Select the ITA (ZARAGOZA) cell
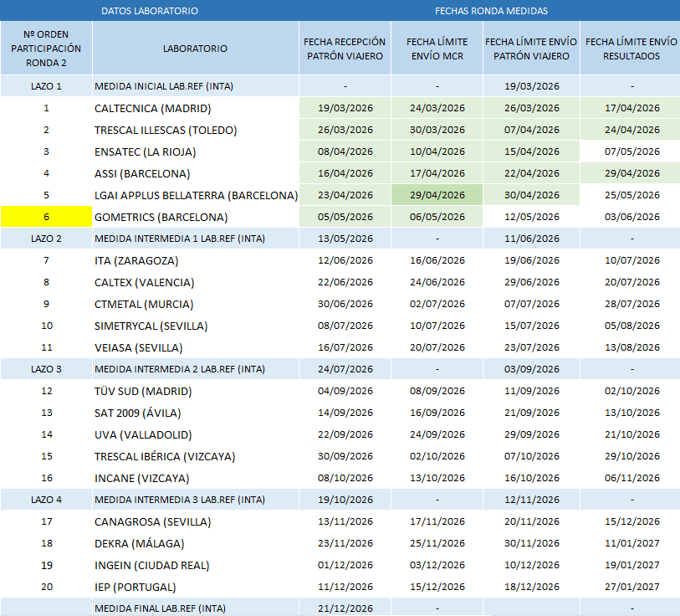 pos(195,260)
